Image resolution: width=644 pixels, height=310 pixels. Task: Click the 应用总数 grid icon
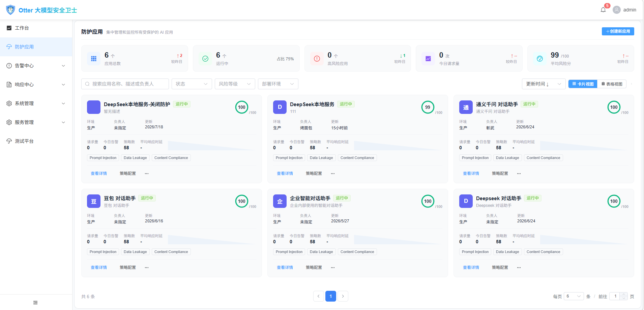click(x=94, y=59)
